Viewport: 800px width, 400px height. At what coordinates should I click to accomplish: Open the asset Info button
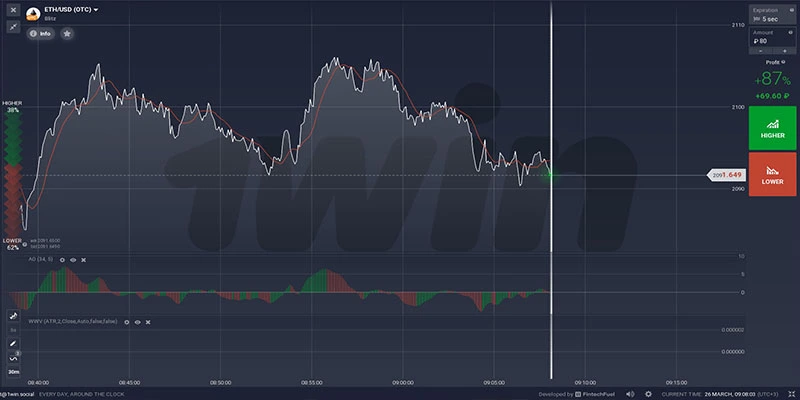pyautogui.click(x=41, y=34)
